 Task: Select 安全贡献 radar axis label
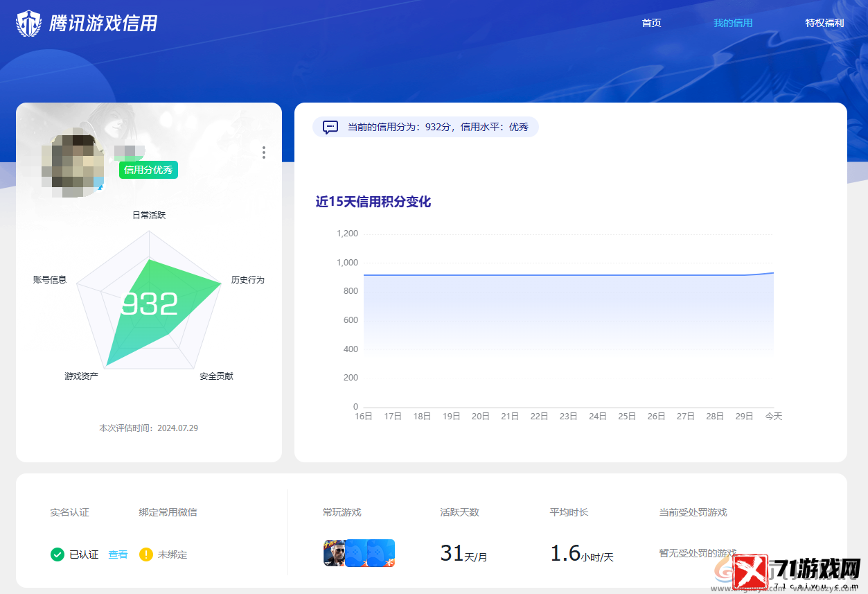click(x=216, y=376)
